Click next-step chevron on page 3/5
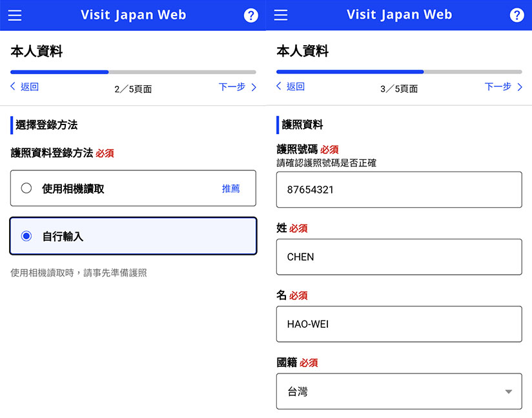 click(520, 87)
